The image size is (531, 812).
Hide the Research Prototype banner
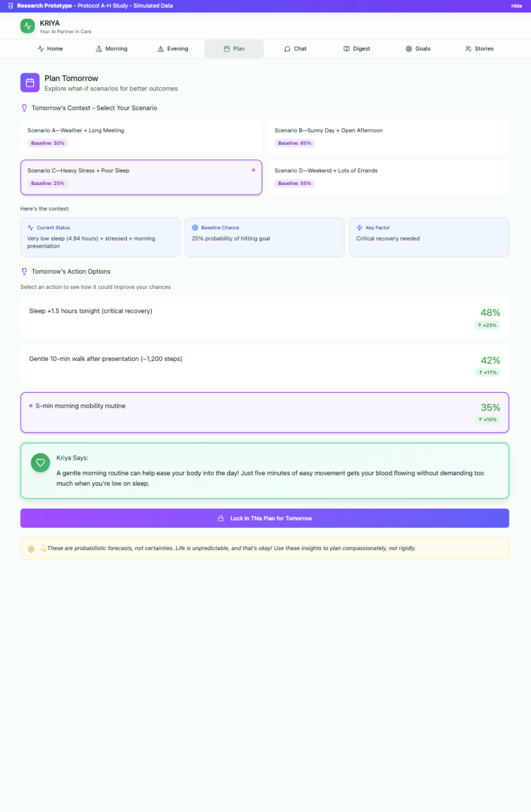click(516, 6)
